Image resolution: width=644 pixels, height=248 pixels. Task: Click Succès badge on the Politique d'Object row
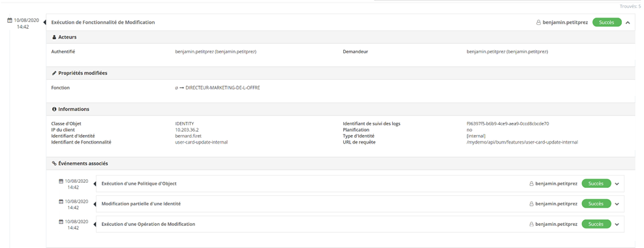tap(596, 183)
